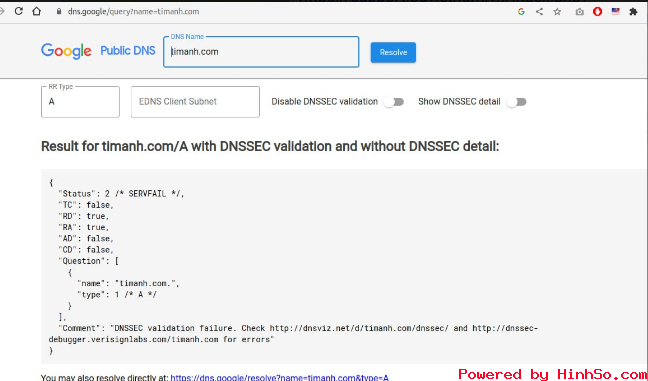
Task: Open the extensions puzzle icon
Action: point(633,12)
